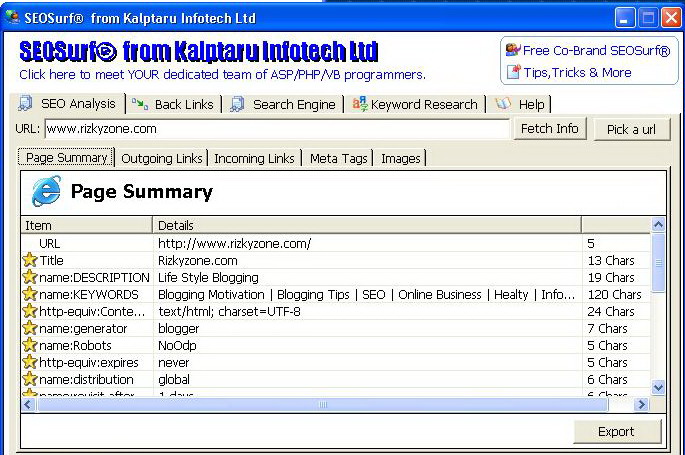Image resolution: width=685 pixels, height=455 pixels.
Task: View the Images sub-tab
Action: (401, 158)
